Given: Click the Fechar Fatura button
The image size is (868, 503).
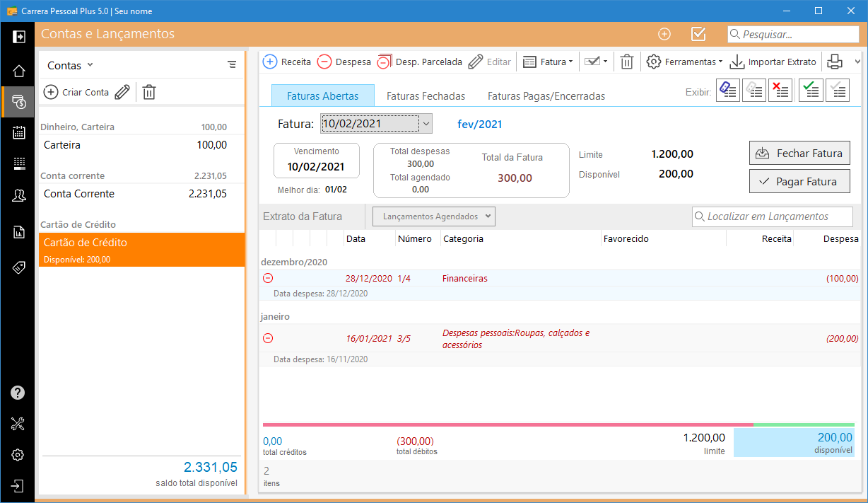Looking at the screenshot, I should click(799, 154).
